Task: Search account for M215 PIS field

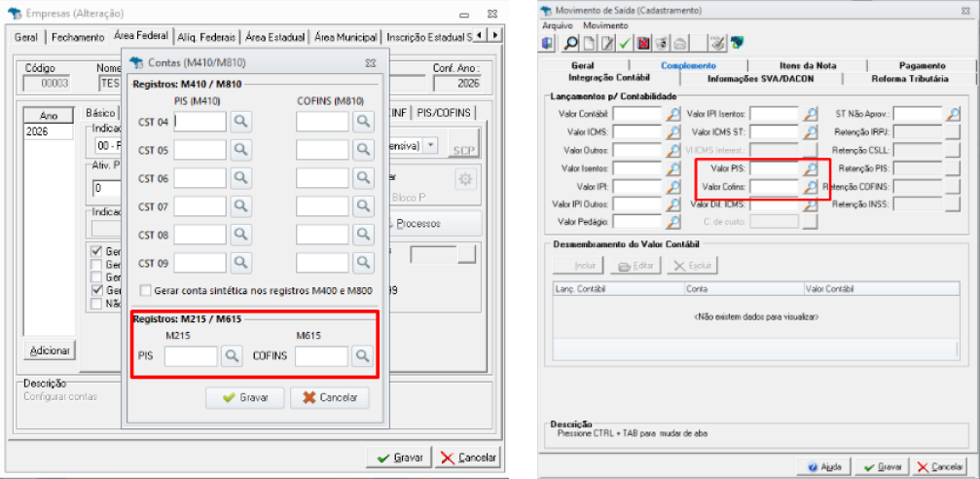Action: coord(232,355)
